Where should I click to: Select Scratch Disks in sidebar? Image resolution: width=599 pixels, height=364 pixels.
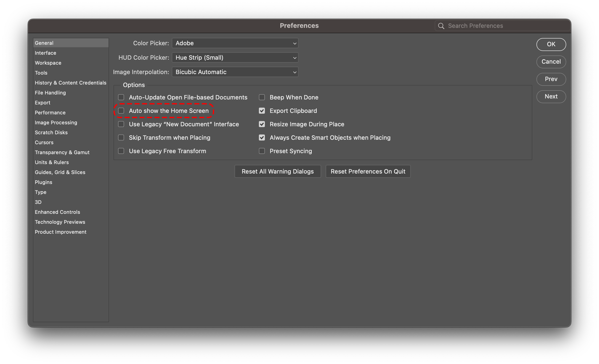pos(51,133)
